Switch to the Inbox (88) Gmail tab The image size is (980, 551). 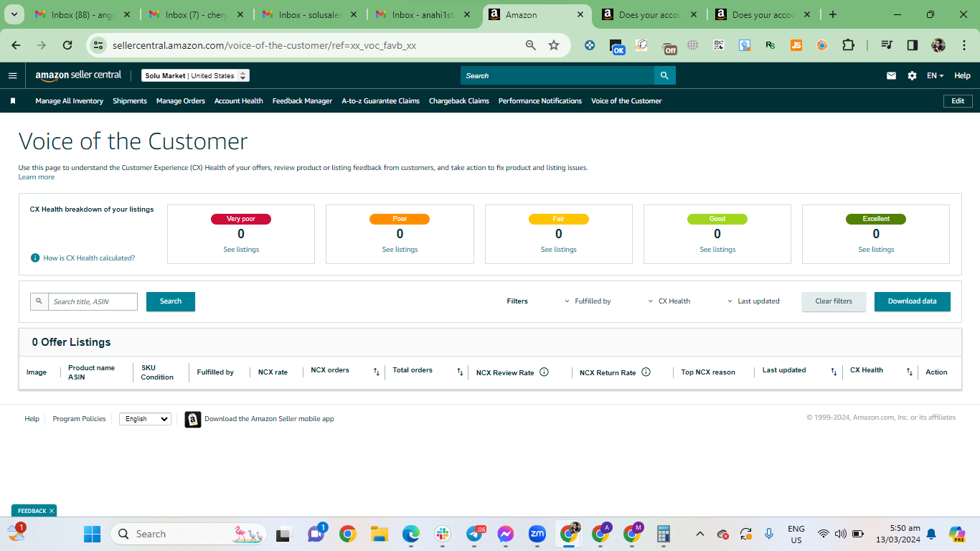pos(83,14)
